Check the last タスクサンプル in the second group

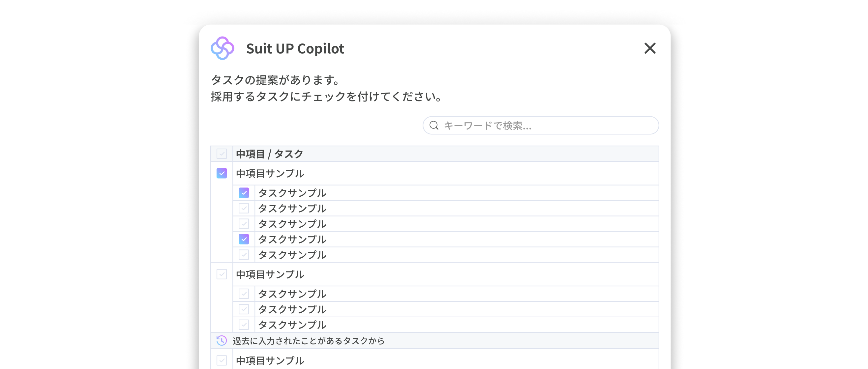(244, 325)
